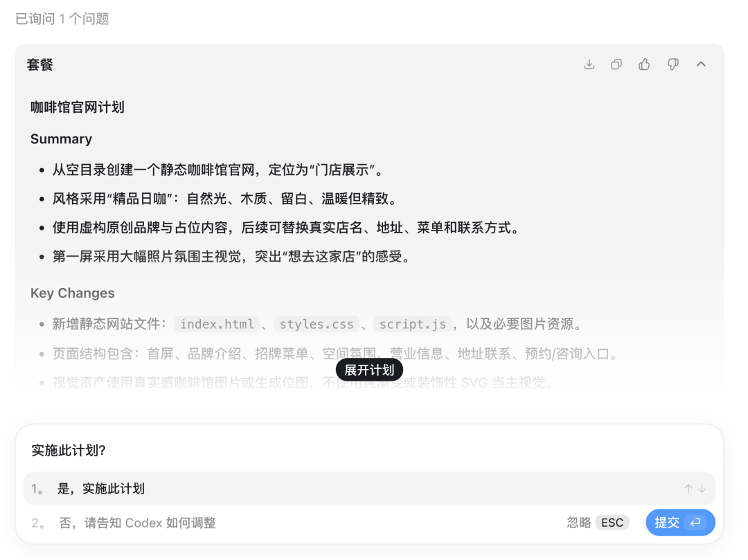Collapse the 套餐 card with the chevron

[x=701, y=64]
